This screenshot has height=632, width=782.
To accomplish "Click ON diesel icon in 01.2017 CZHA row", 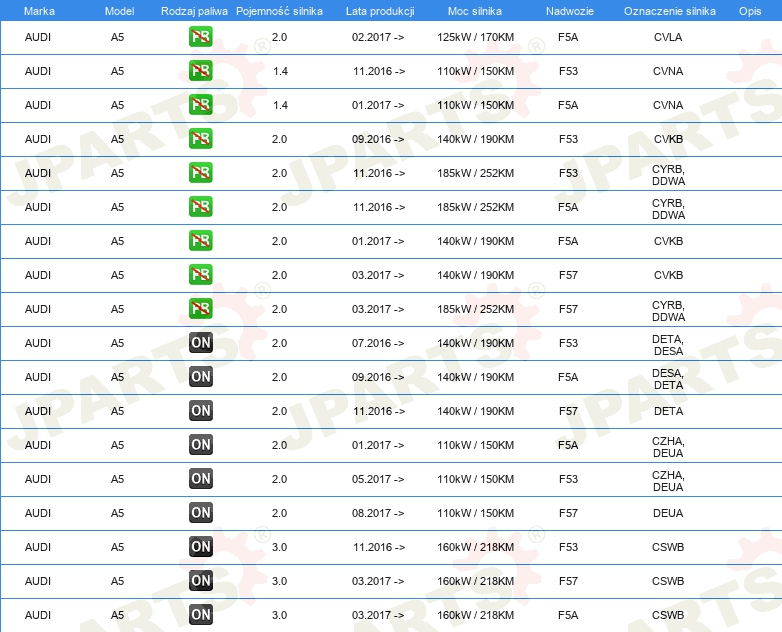I will click(200, 444).
